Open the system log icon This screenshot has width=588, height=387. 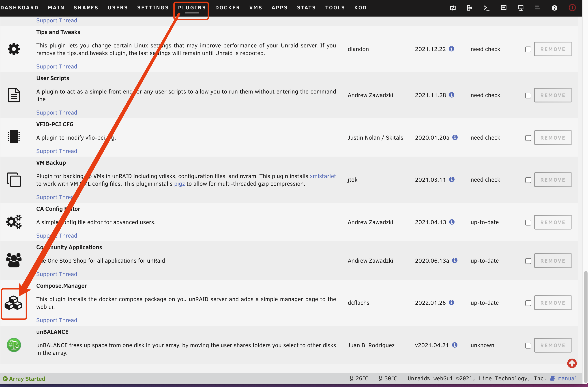click(x=537, y=8)
